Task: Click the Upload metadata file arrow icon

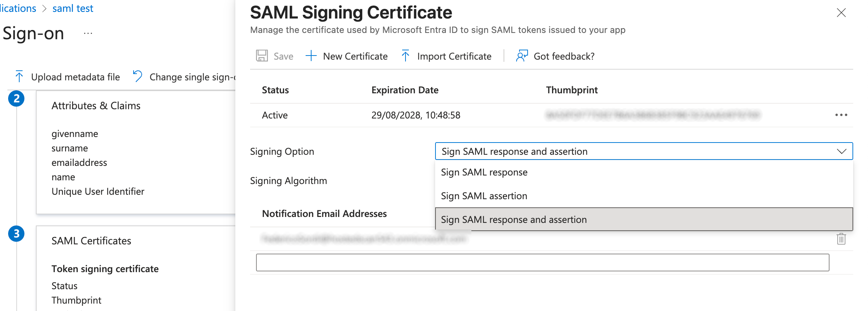Action: (x=19, y=77)
